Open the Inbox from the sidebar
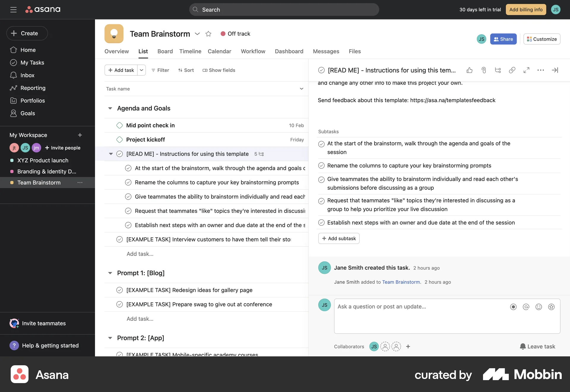This screenshot has width=570, height=392. click(x=27, y=75)
